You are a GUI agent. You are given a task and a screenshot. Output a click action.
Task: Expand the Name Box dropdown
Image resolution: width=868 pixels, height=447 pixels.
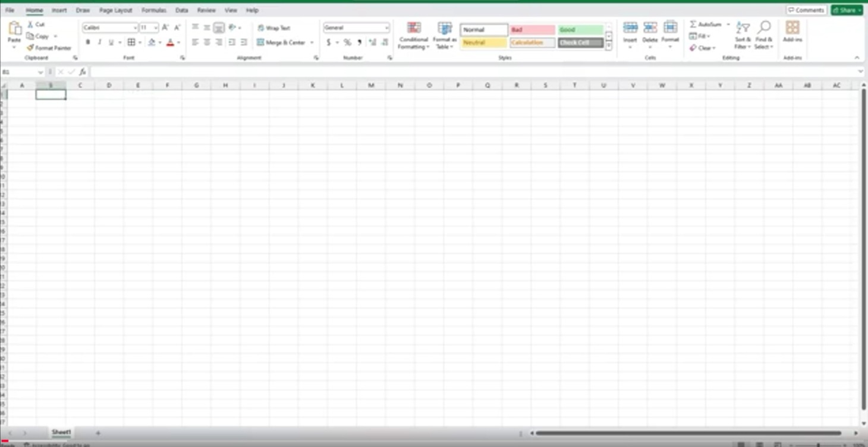pos(40,72)
